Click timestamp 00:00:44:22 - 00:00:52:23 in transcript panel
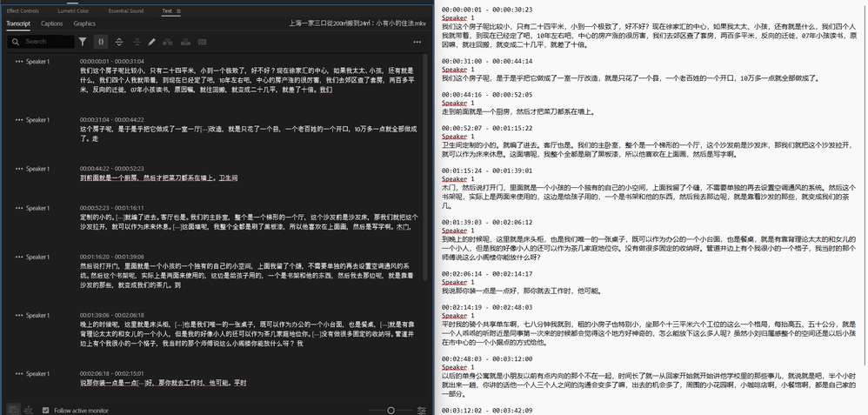Image resolution: width=868 pixels, height=415 pixels. [x=112, y=169]
